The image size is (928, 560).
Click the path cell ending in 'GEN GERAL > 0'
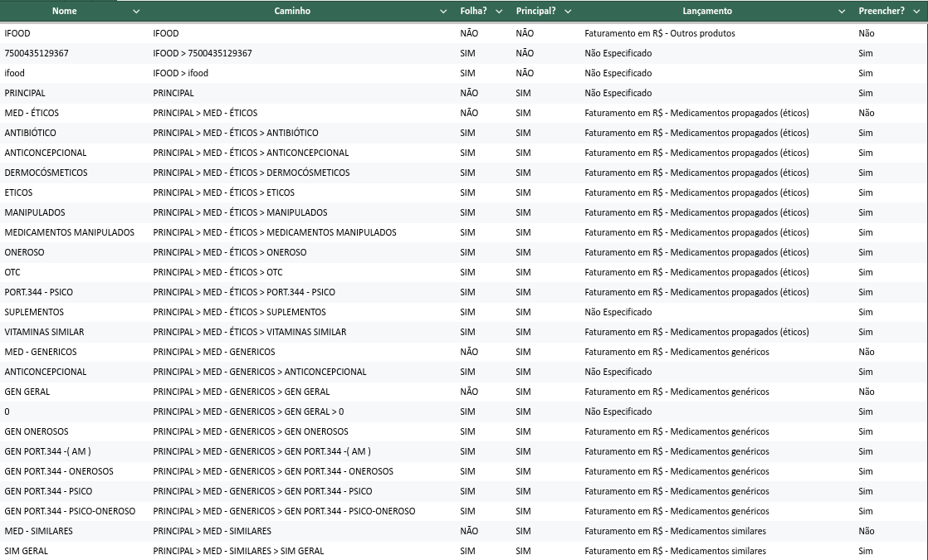248,411
